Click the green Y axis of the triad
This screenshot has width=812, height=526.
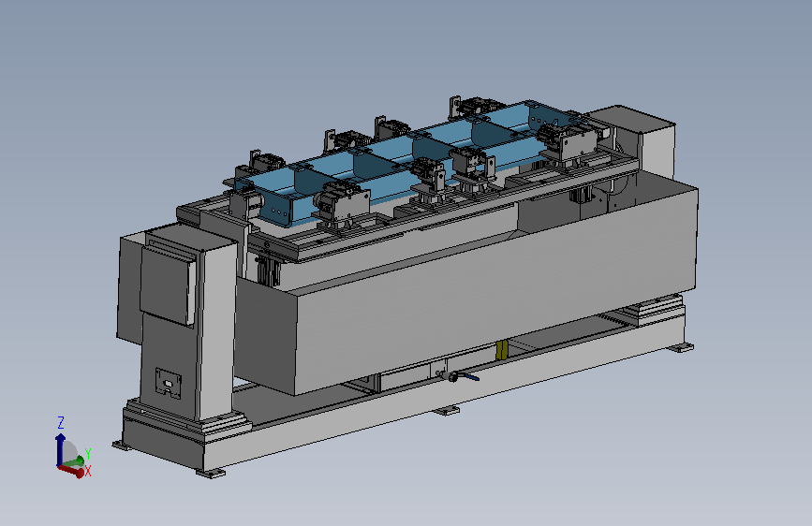click(73, 460)
